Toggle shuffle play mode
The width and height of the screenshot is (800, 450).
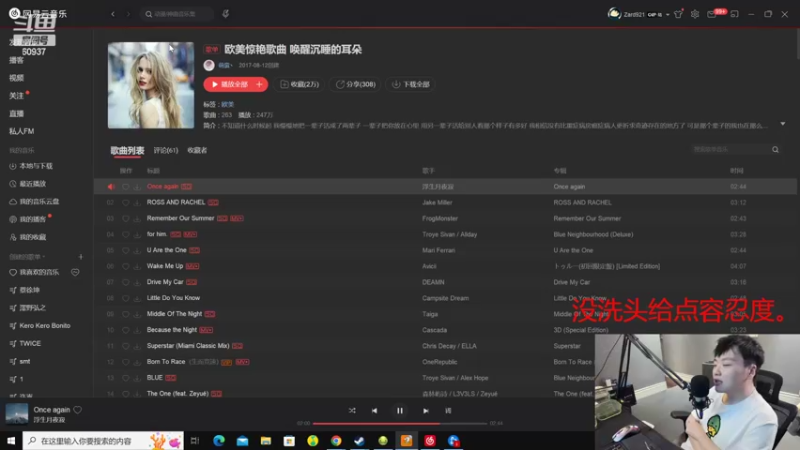tap(352, 411)
